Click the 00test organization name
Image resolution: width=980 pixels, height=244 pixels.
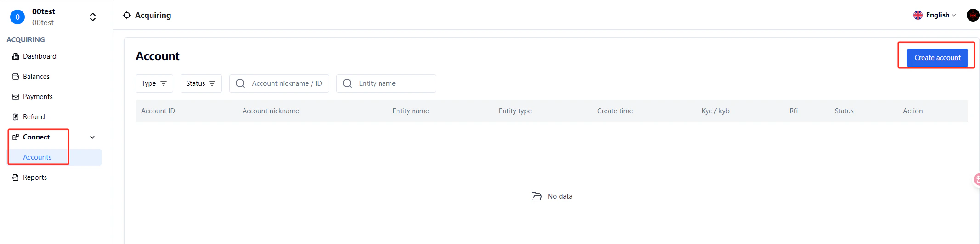click(44, 11)
